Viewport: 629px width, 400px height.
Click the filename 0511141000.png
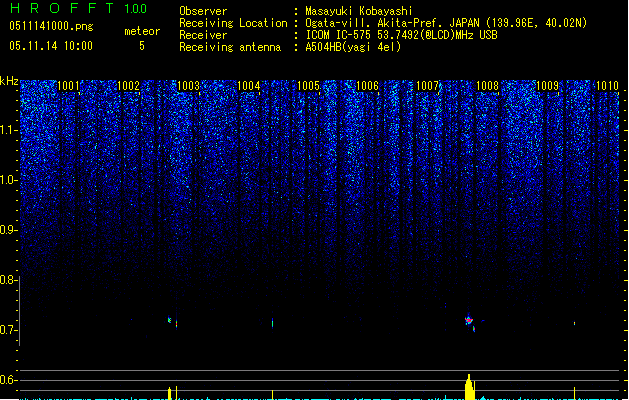pos(51,26)
